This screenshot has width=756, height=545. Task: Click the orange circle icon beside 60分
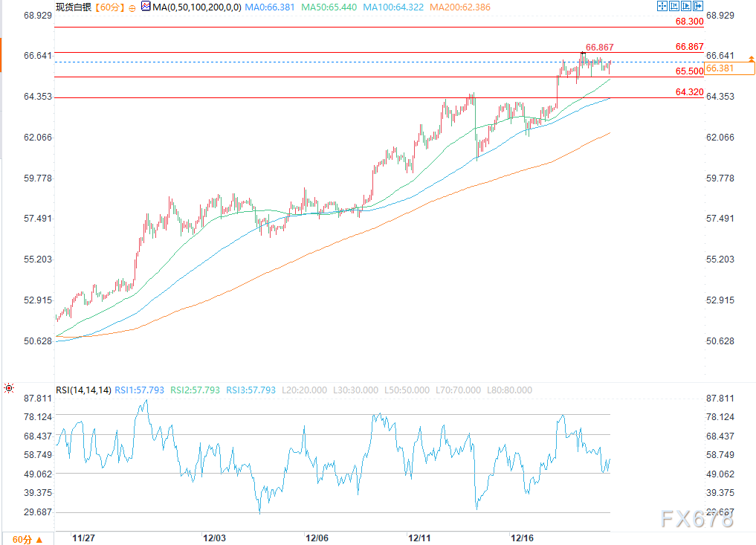132,7
